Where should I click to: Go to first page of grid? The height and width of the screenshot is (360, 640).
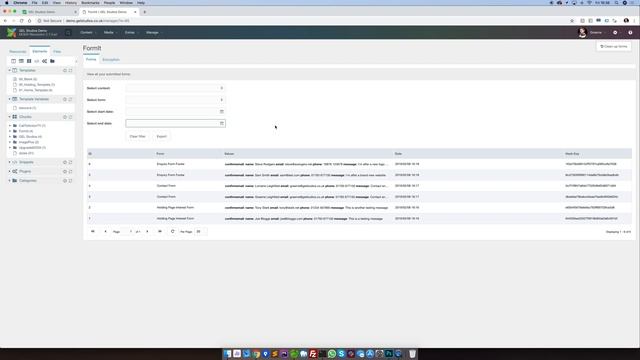coord(93,231)
